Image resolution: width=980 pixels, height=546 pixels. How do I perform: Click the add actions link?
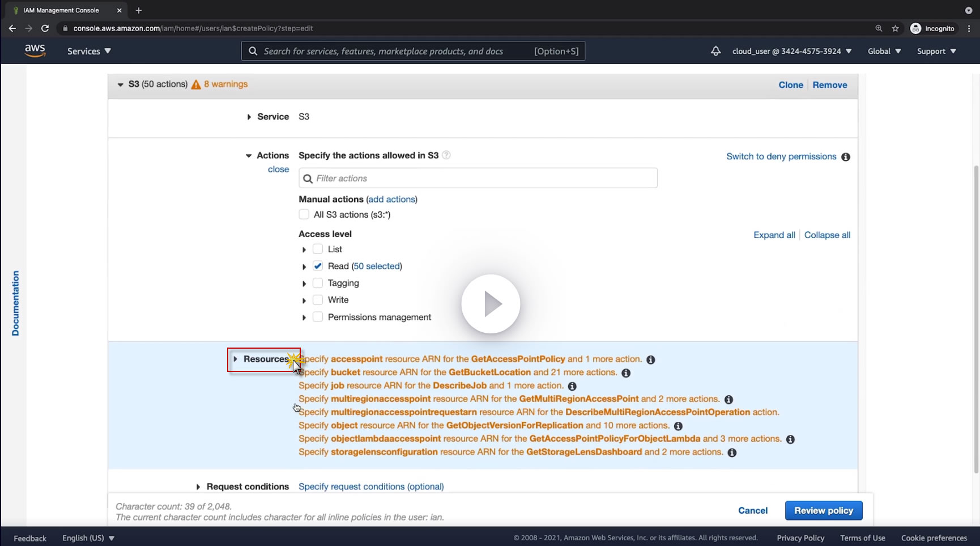(392, 200)
